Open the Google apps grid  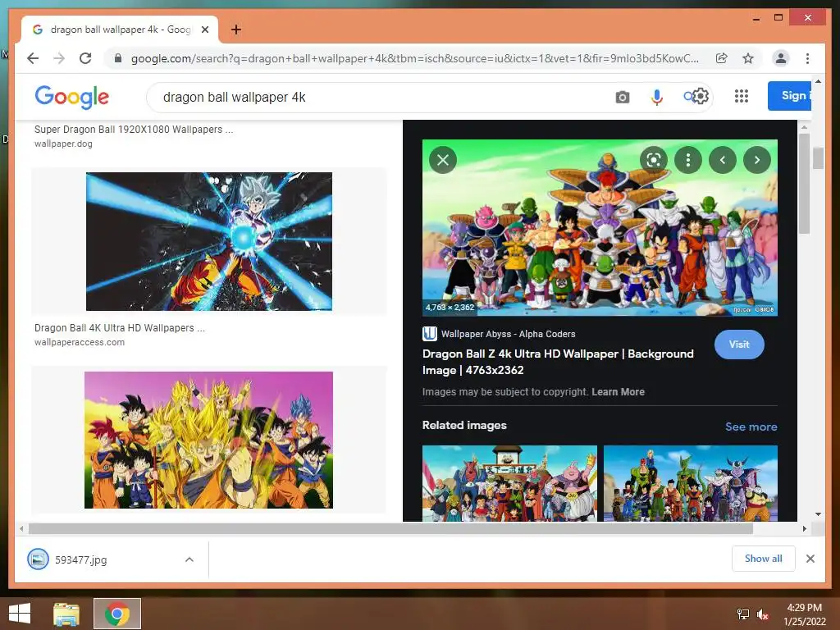click(741, 97)
